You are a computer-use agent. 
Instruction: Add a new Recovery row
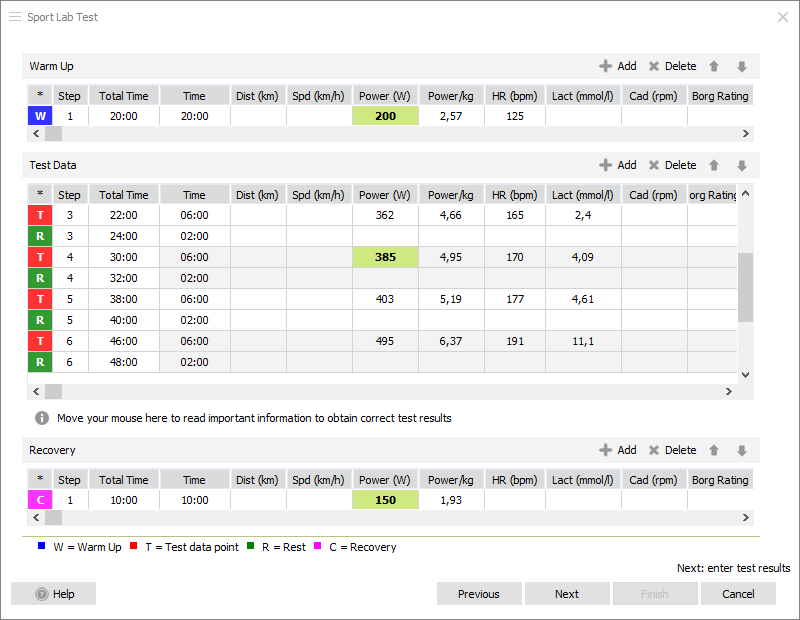pyautogui.click(x=617, y=450)
